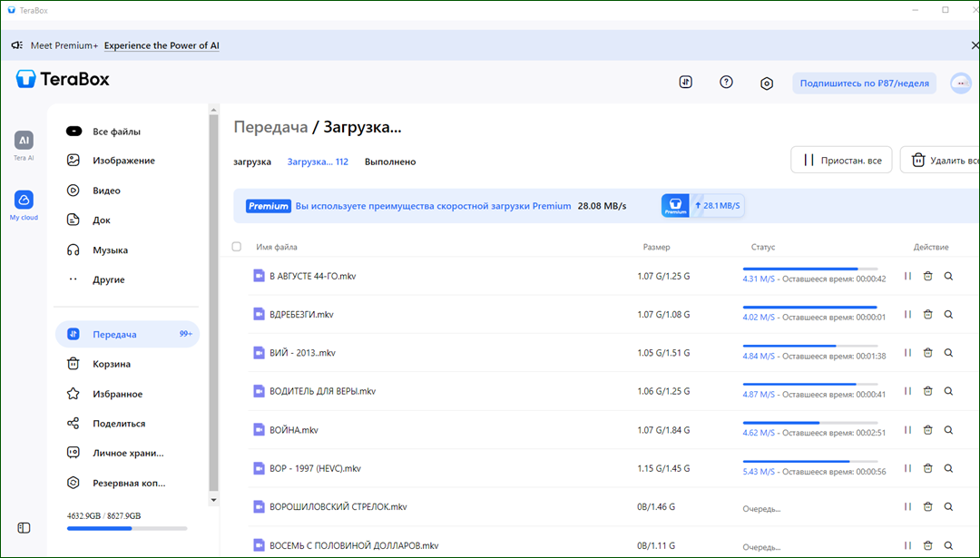Tick the select-all checkbox near Имя файла
The width and height of the screenshot is (980, 558).
236,247
